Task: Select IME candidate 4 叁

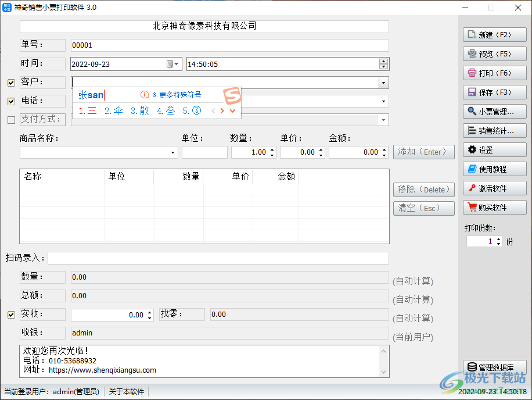Action: tap(166, 110)
